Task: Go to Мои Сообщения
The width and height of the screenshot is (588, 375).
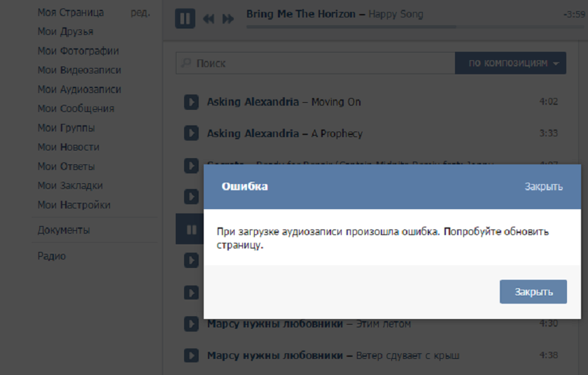Action: click(76, 108)
